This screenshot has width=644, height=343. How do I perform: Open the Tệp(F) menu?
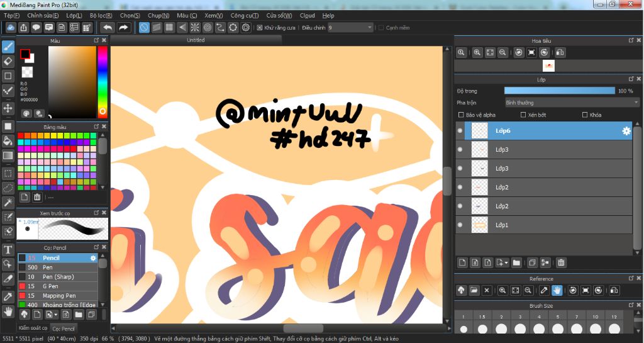coord(11,15)
